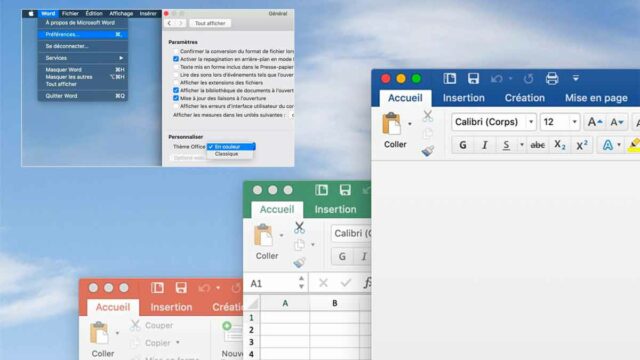Click the Cut scissors icon in Word's ribbon
640x360 pixels.
pyautogui.click(x=427, y=116)
